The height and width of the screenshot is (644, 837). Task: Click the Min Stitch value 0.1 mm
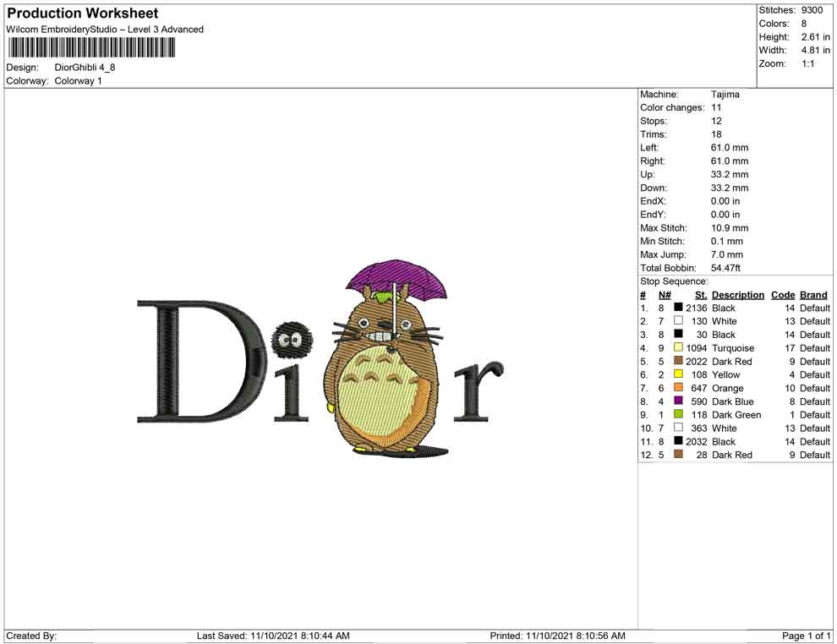coord(727,241)
